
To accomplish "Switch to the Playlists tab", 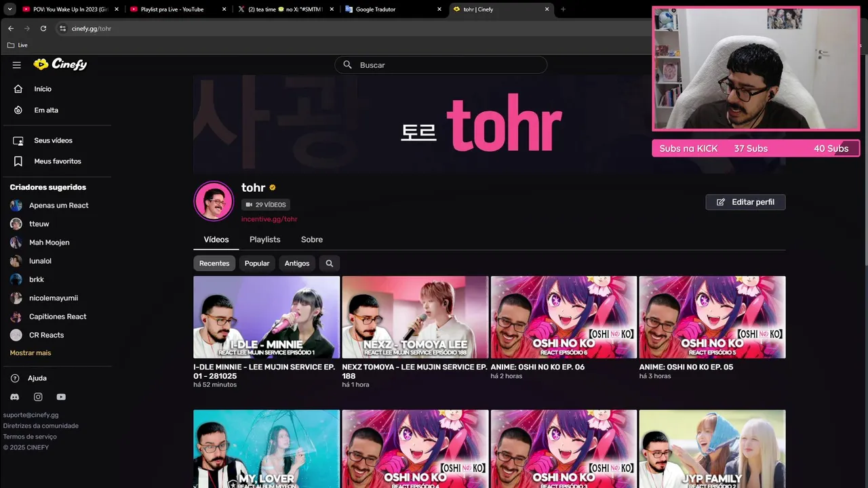I will click(x=264, y=240).
